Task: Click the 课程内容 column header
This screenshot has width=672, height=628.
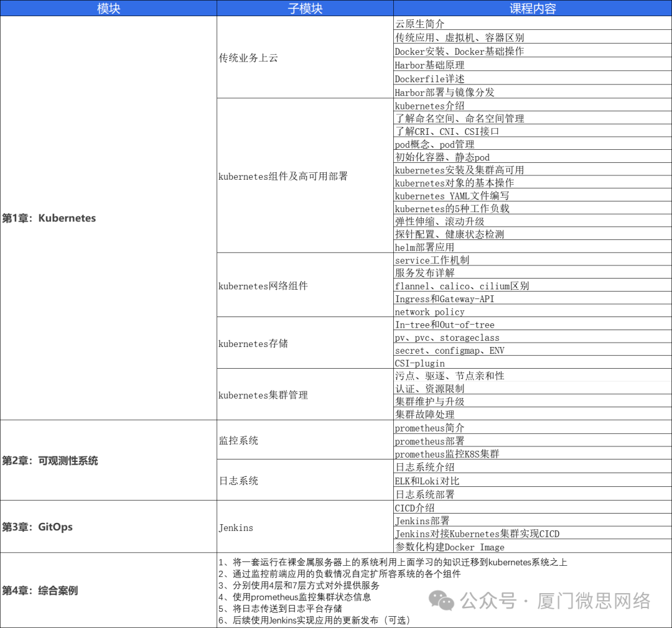Action: (x=532, y=8)
